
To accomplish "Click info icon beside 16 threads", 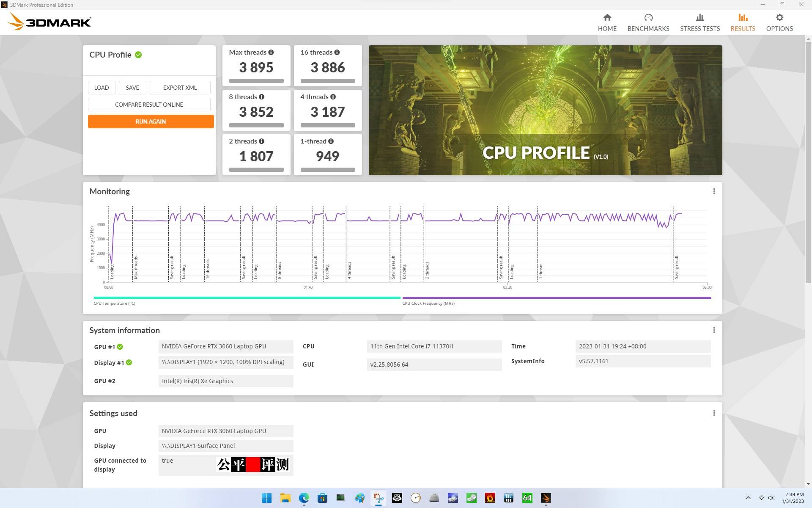I will 337,52.
